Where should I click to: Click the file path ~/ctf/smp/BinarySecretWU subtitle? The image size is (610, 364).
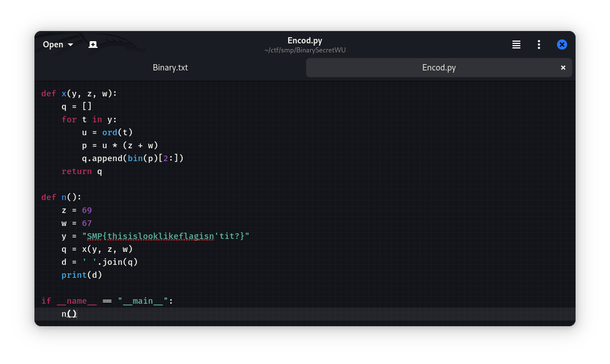click(x=304, y=50)
